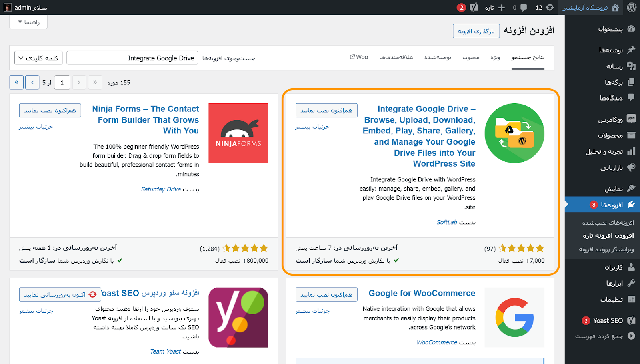The height and width of the screenshot is (364, 640).
Task: Click the SoftLab author link
Action: click(x=447, y=222)
